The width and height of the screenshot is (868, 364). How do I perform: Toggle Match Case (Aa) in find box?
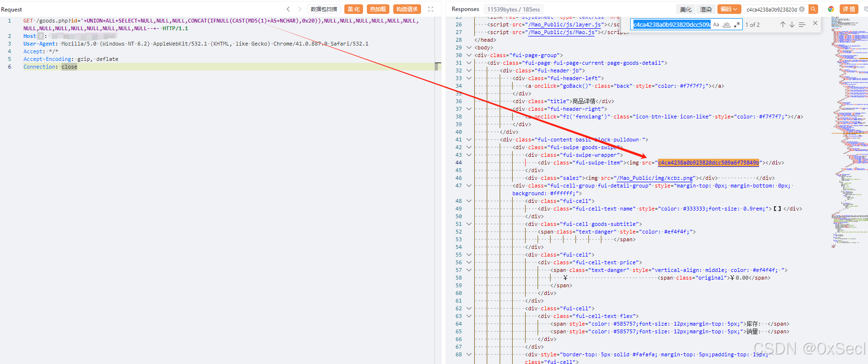(x=716, y=24)
